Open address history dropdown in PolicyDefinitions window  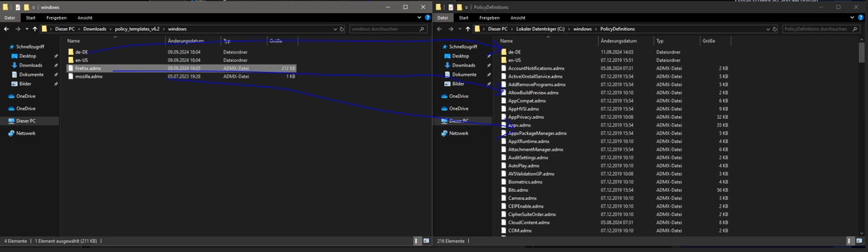(x=768, y=29)
